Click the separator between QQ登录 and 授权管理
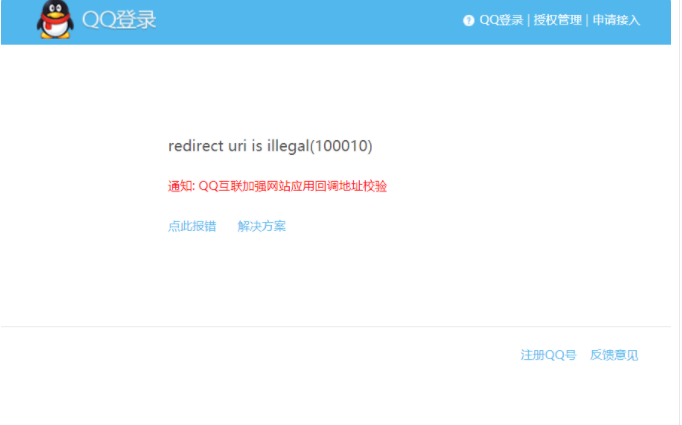 click(528, 20)
